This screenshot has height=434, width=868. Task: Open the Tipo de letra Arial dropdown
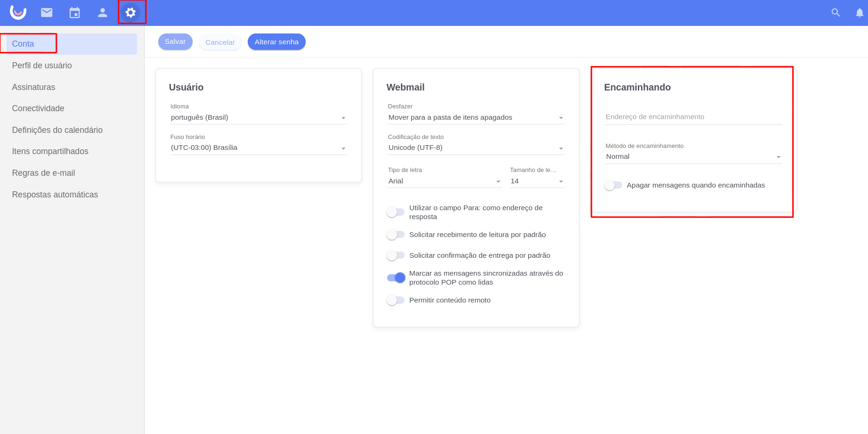(x=444, y=181)
